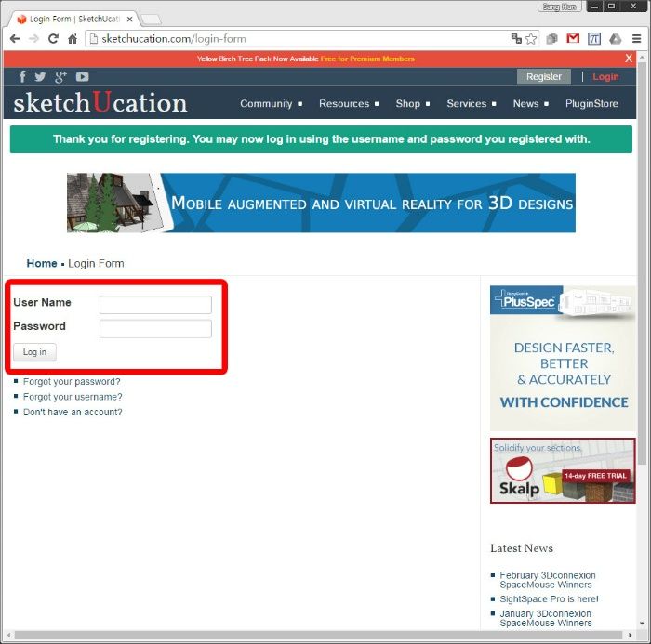Viewport: 651px width, 644px height.
Task: Open a new browser tab
Action: [151, 20]
